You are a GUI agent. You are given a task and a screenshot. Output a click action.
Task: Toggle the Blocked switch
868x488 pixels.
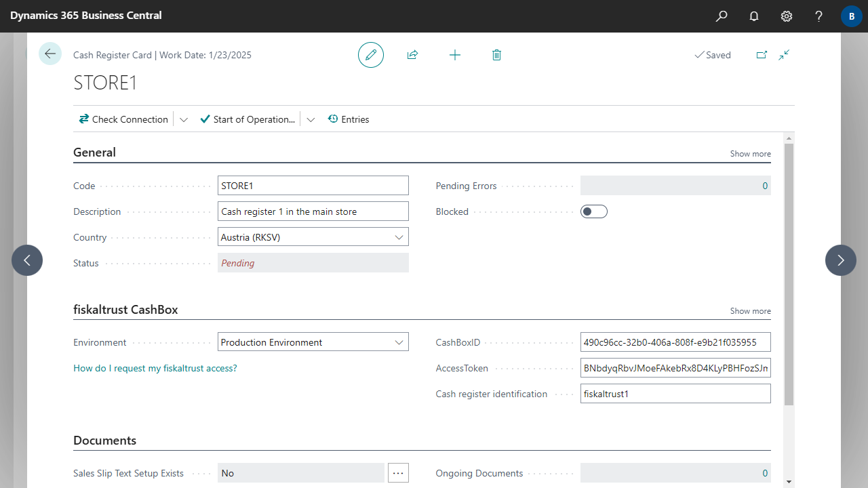(594, 211)
